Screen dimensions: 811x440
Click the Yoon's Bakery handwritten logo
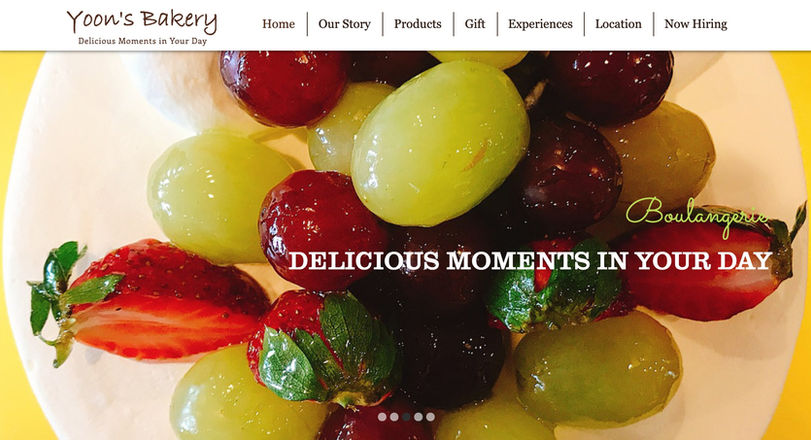142,20
